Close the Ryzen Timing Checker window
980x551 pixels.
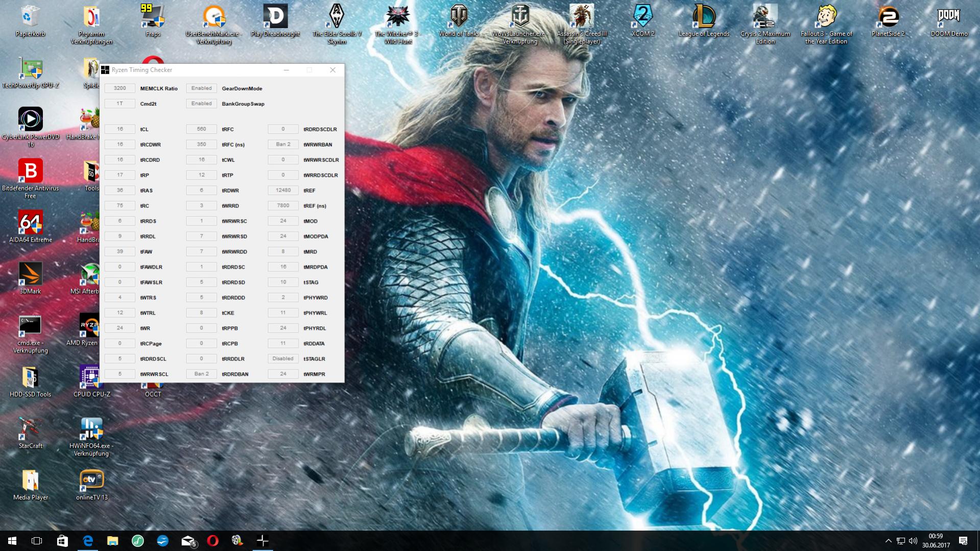tap(332, 70)
